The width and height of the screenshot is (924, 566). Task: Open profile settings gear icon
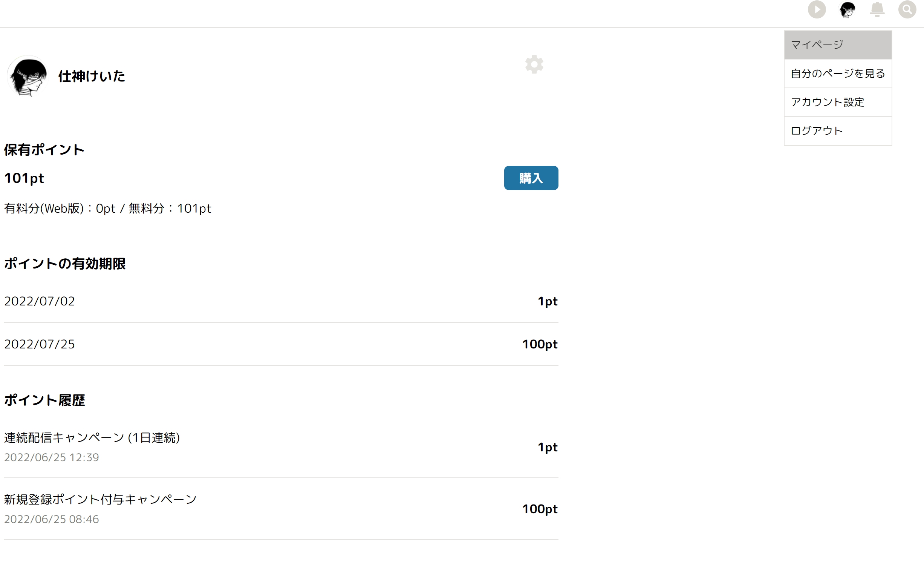pyautogui.click(x=534, y=64)
